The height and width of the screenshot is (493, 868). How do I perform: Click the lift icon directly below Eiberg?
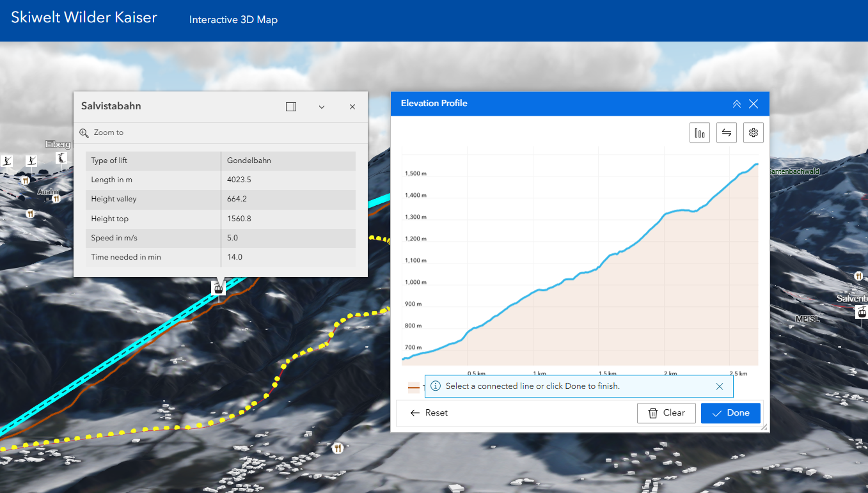click(x=61, y=158)
